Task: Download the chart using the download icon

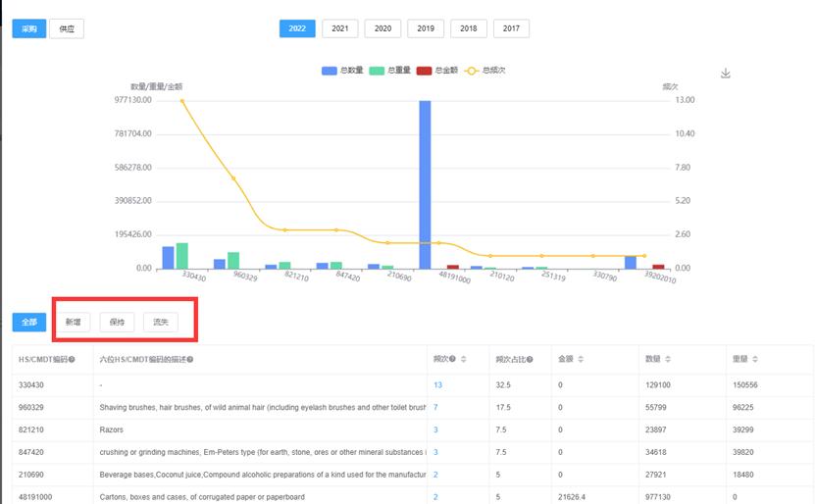Action: tap(726, 74)
